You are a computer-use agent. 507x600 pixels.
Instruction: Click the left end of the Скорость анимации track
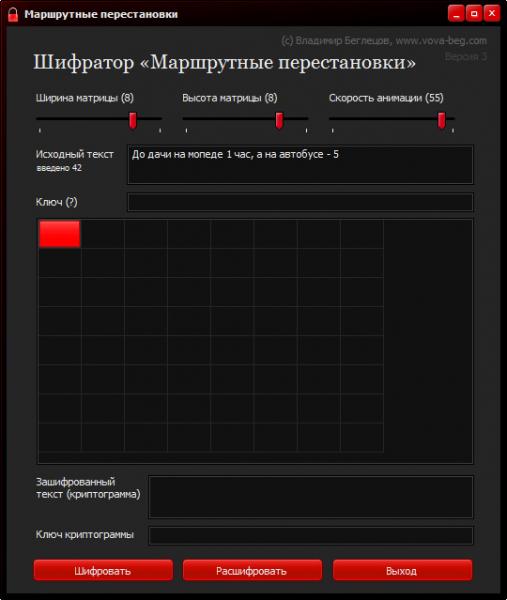[333, 119]
